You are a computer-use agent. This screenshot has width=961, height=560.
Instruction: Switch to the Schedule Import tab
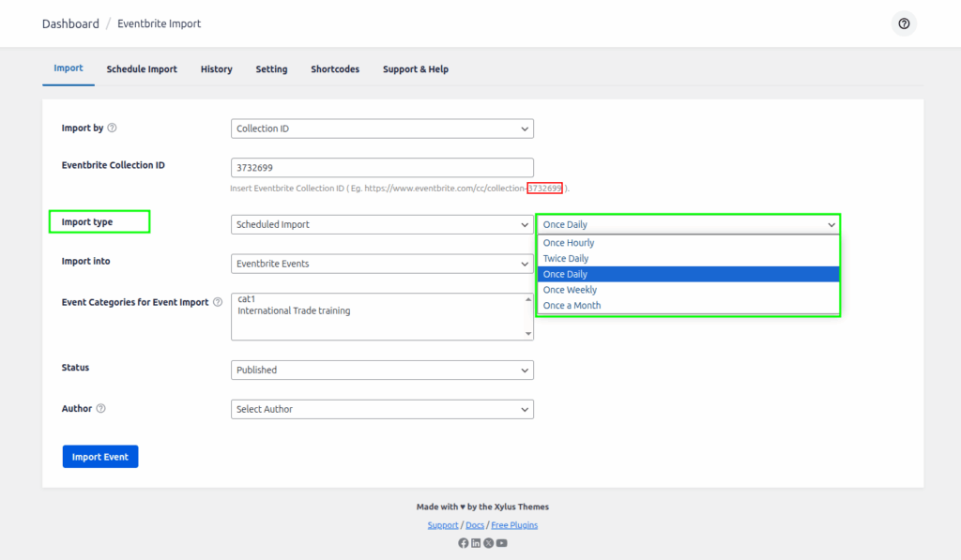coord(142,69)
